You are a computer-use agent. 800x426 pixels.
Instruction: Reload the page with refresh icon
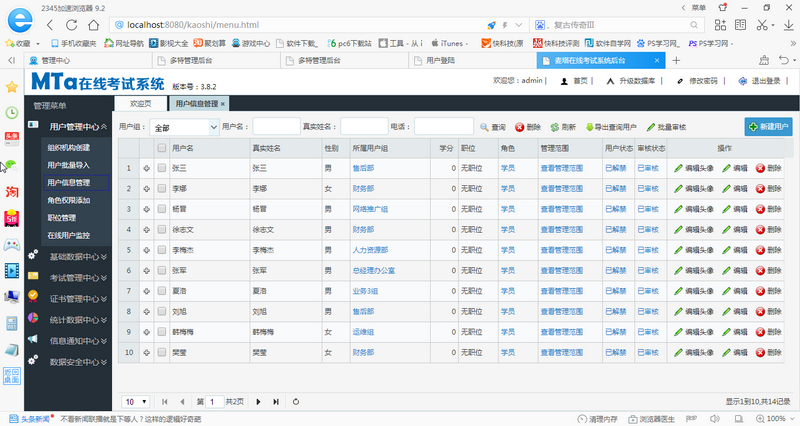pyautogui.click(x=71, y=24)
